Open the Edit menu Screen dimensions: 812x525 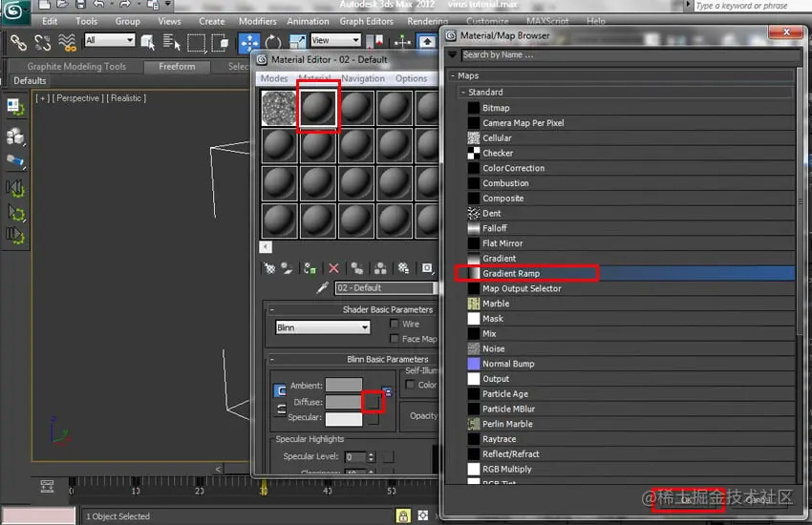(50, 21)
